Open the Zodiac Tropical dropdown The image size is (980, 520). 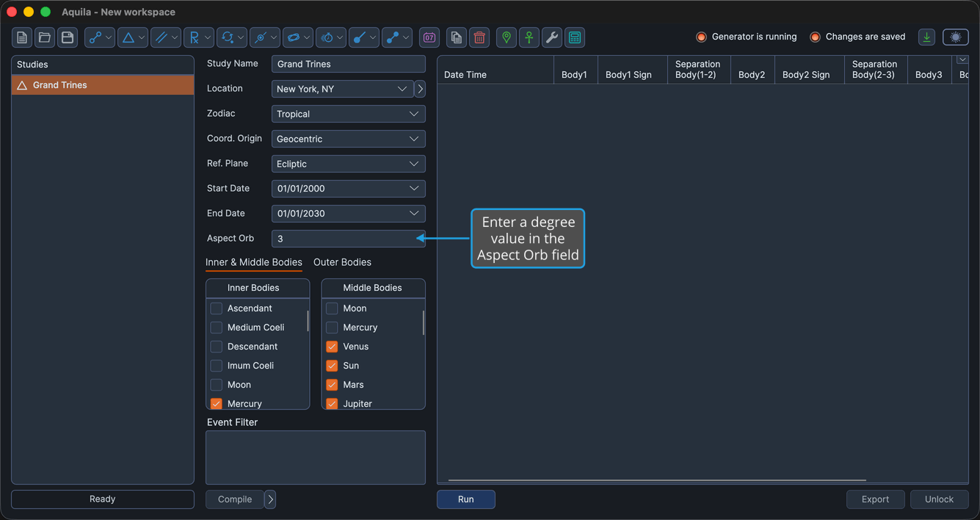pyautogui.click(x=349, y=114)
